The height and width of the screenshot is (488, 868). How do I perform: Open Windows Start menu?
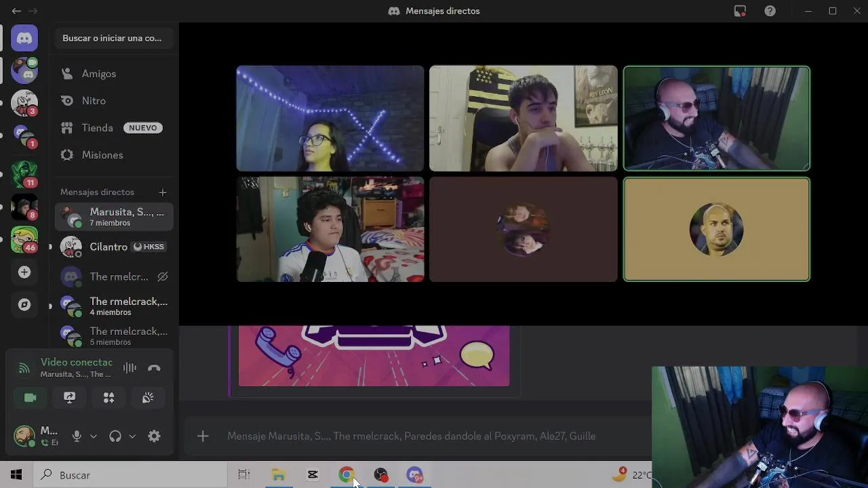(x=16, y=475)
